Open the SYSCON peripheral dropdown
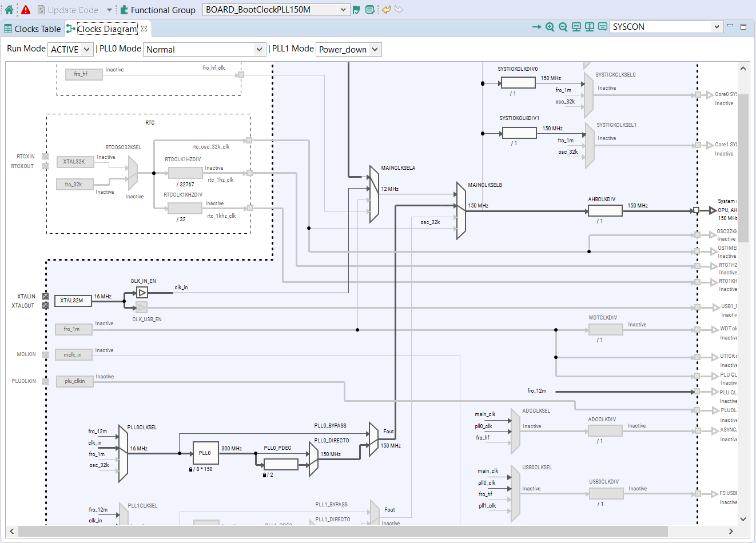The image size is (756, 543). coord(666,27)
